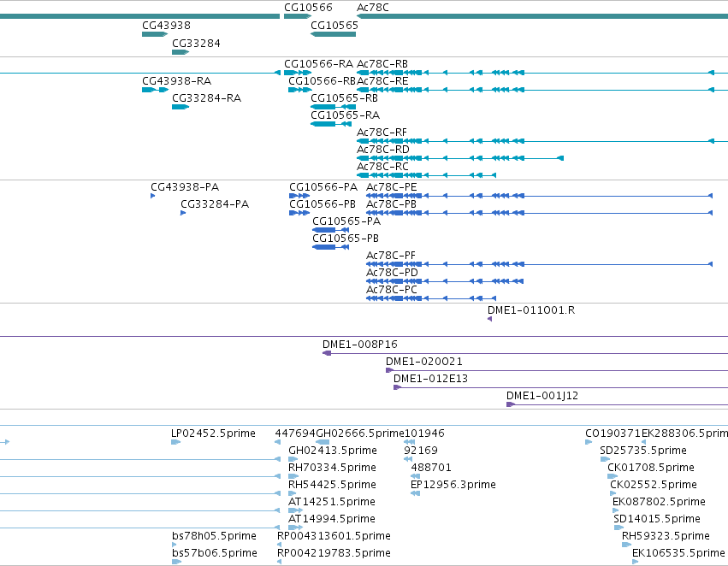The height and width of the screenshot is (566, 728).
Task: Select the CG33284 gene label
Action: (196, 43)
